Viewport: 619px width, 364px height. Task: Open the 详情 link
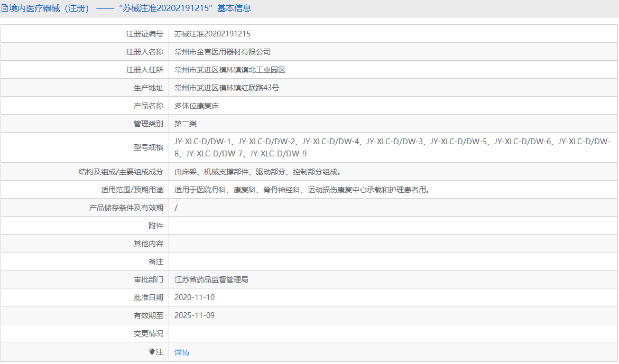pyautogui.click(x=182, y=352)
